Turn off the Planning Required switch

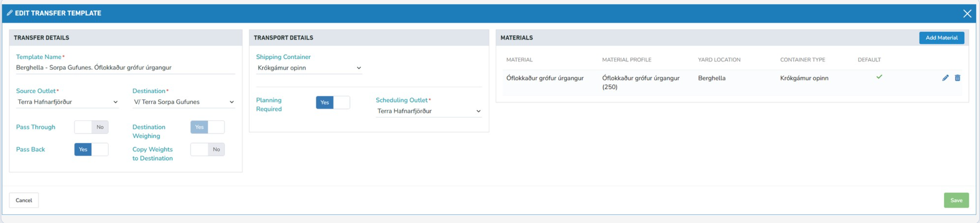333,102
